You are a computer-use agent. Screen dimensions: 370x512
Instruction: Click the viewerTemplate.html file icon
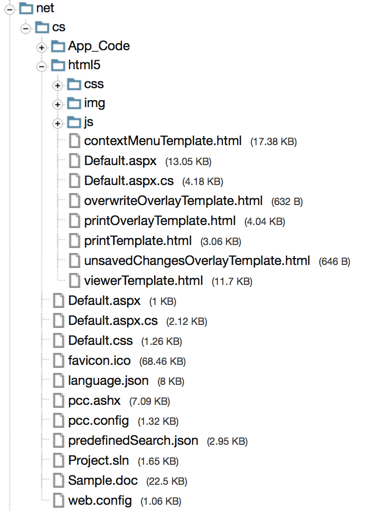[x=74, y=281]
